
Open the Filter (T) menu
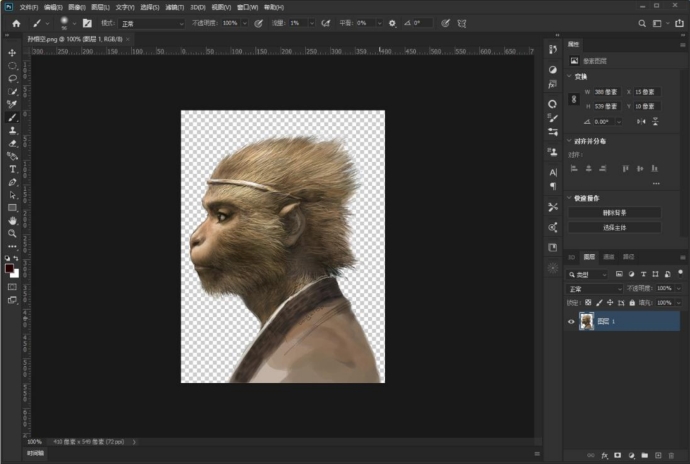tap(175, 7)
